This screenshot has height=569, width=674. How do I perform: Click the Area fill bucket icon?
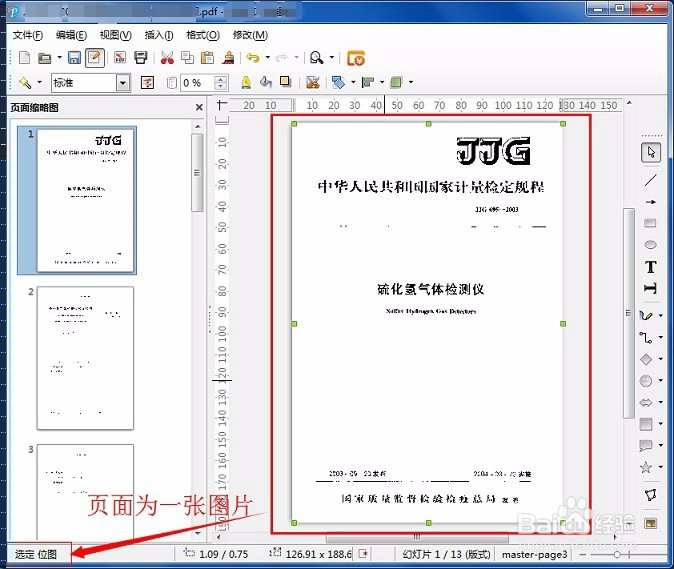(x=266, y=82)
